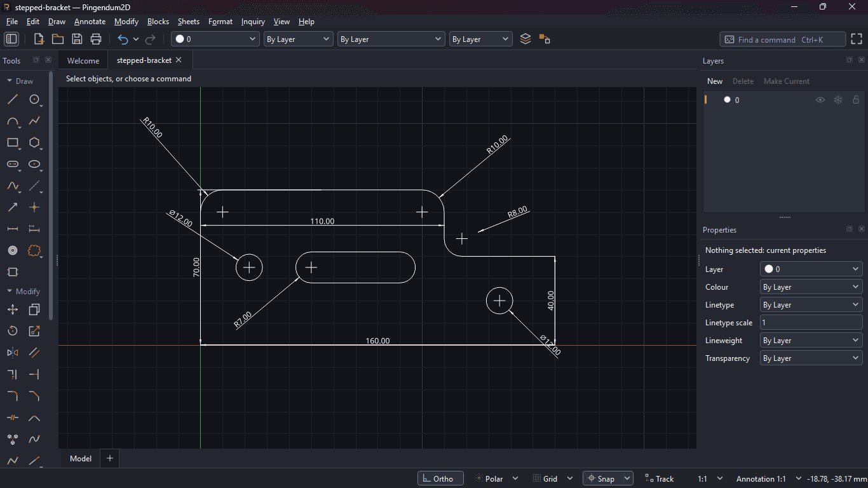
Task: Toggle Ortho mode
Action: [x=440, y=478]
